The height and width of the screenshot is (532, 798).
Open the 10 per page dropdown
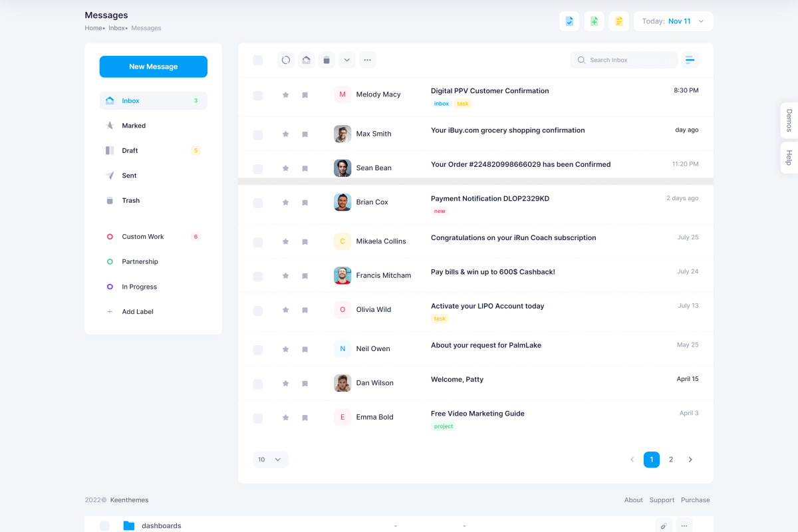click(x=270, y=460)
